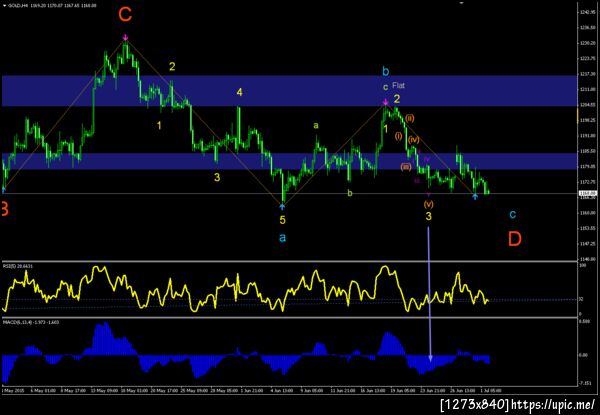Select the large orange D wave label

click(515, 239)
